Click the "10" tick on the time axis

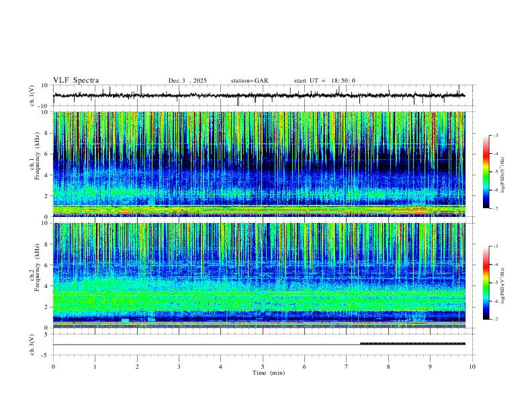tap(472, 367)
